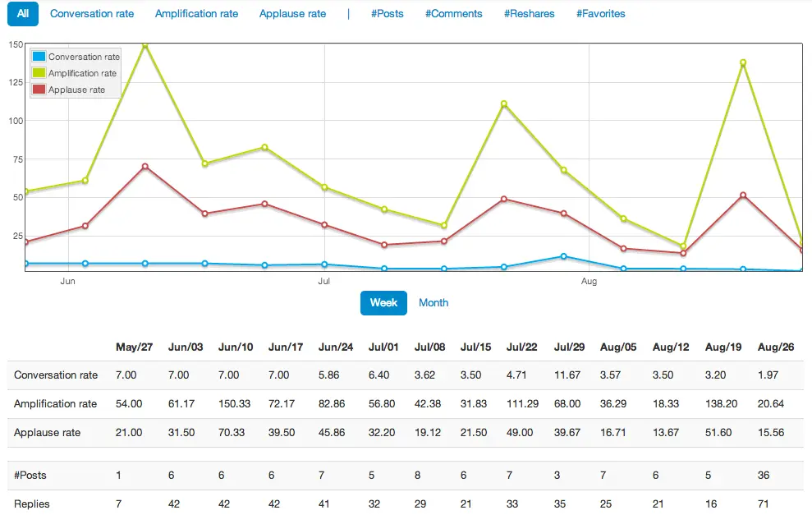Click the Aug/19 column header
This screenshot has width=812, height=515.
(x=723, y=347)
